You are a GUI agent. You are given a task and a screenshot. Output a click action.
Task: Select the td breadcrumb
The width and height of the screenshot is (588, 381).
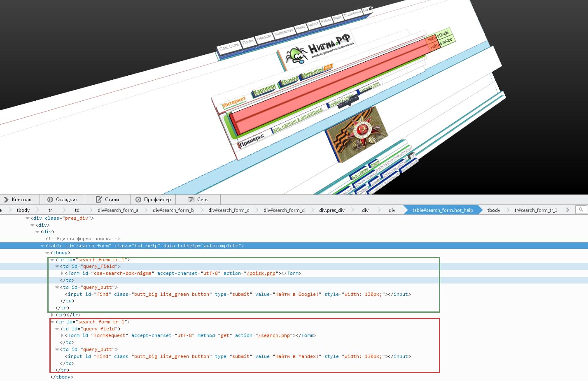(x=77, y=210)
